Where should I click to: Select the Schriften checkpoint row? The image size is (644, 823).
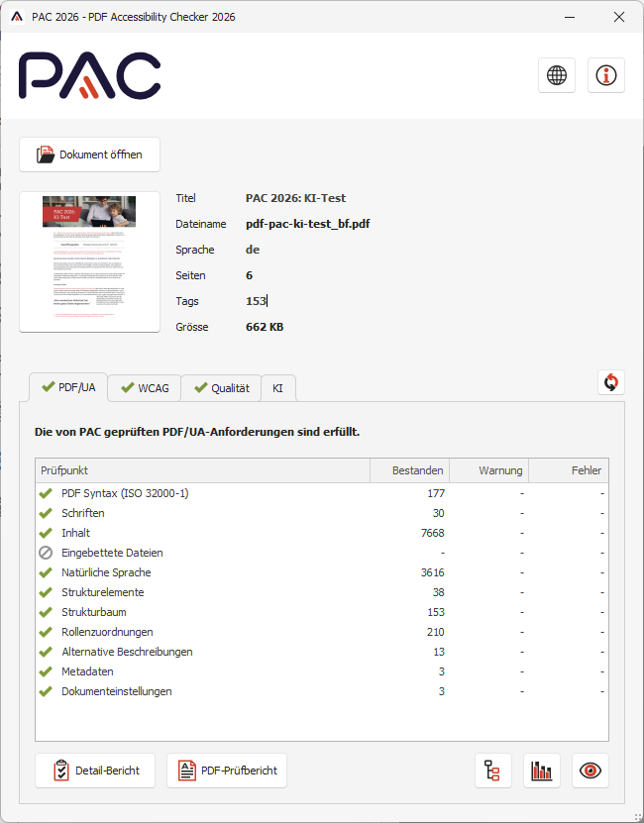[x=198, y=513]
